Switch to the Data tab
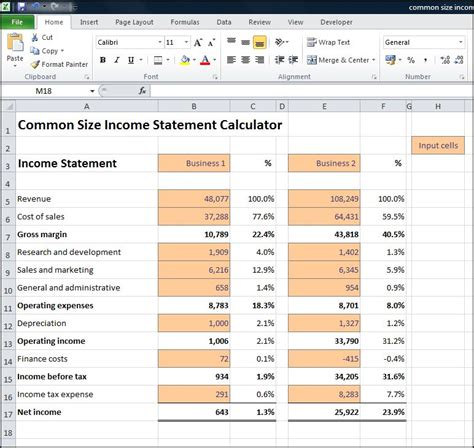Screen dimensions: 474x448 224,22
